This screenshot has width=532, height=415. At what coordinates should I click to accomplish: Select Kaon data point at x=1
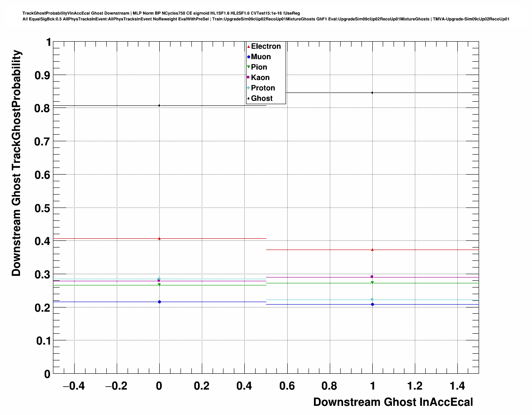click(x=372, y=277)
